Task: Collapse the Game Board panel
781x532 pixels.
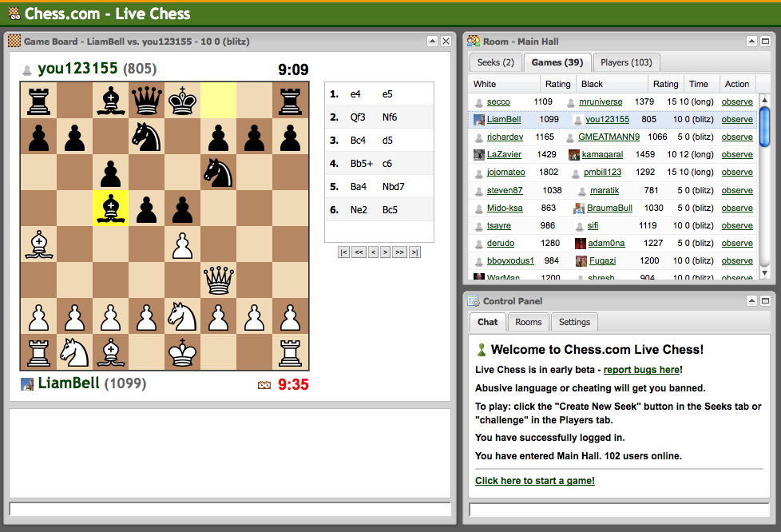Action: click(x=432, y=42)
